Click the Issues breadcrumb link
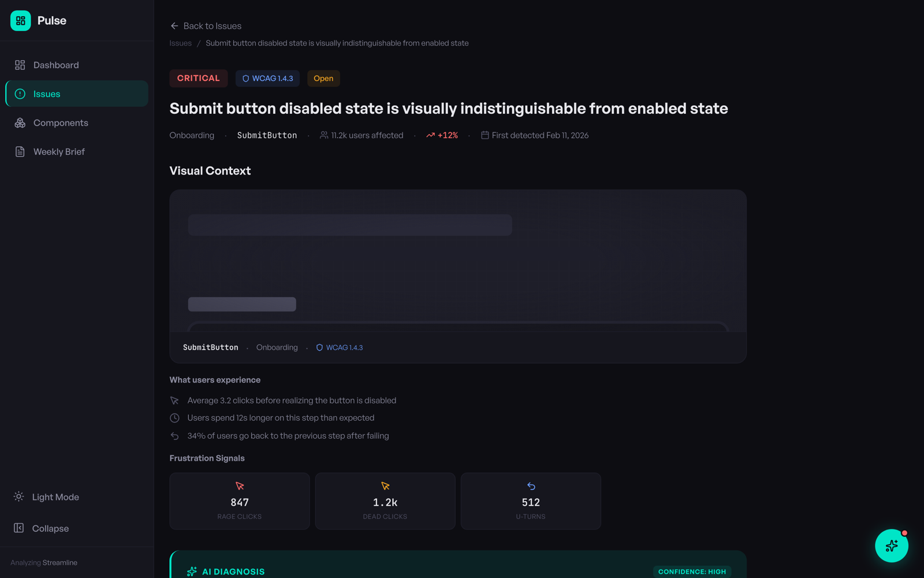 (180, 43)
